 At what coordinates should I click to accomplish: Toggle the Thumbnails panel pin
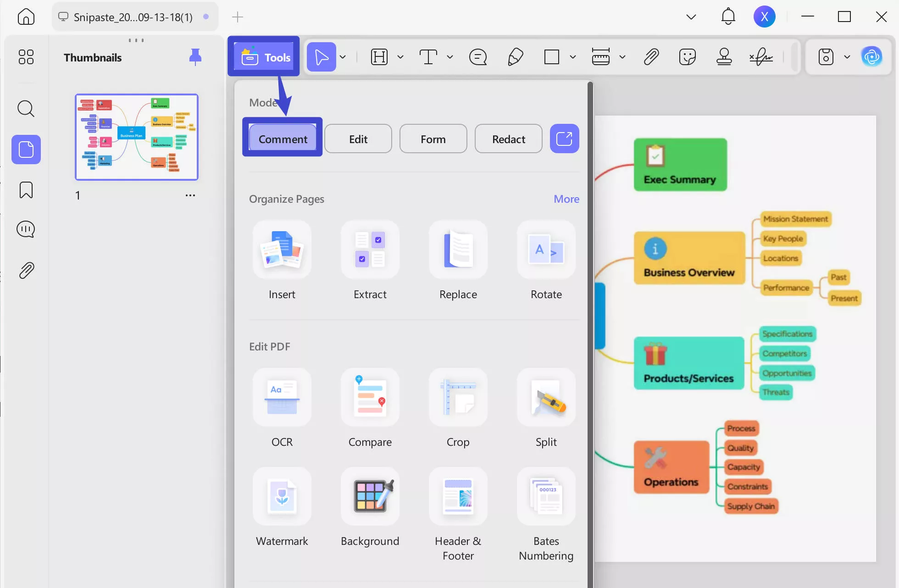[x=195, y=57]
